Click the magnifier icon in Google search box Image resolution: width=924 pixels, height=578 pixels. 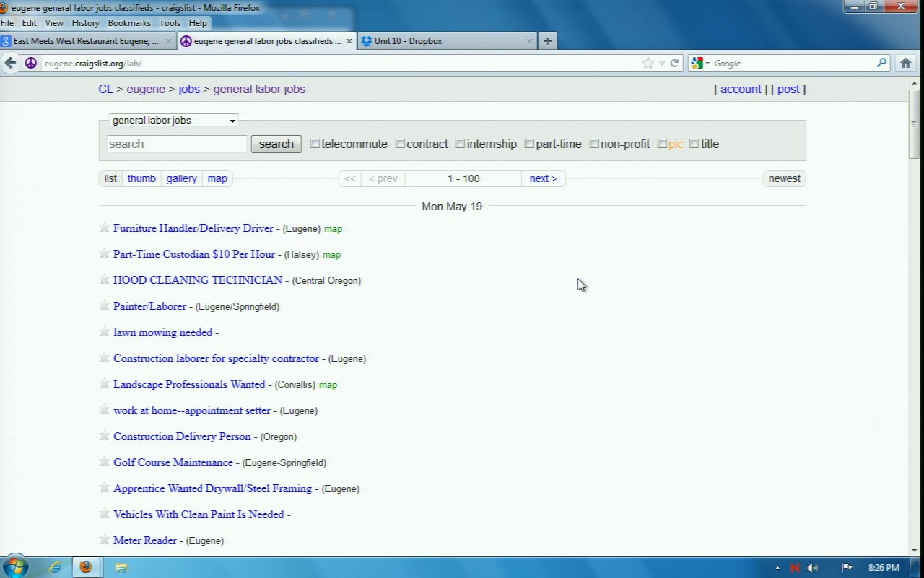coord(881,63)
